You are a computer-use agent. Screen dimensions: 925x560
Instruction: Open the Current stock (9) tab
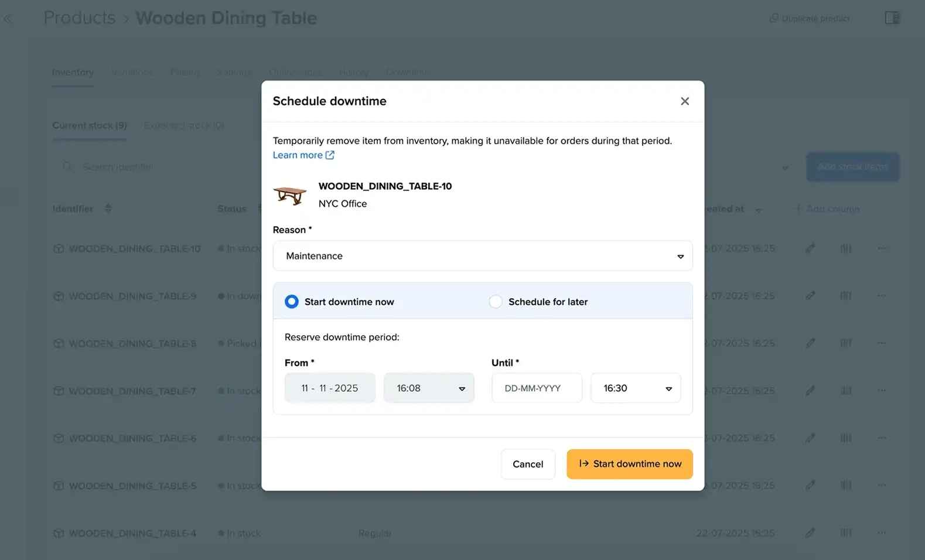click(90, 125)
